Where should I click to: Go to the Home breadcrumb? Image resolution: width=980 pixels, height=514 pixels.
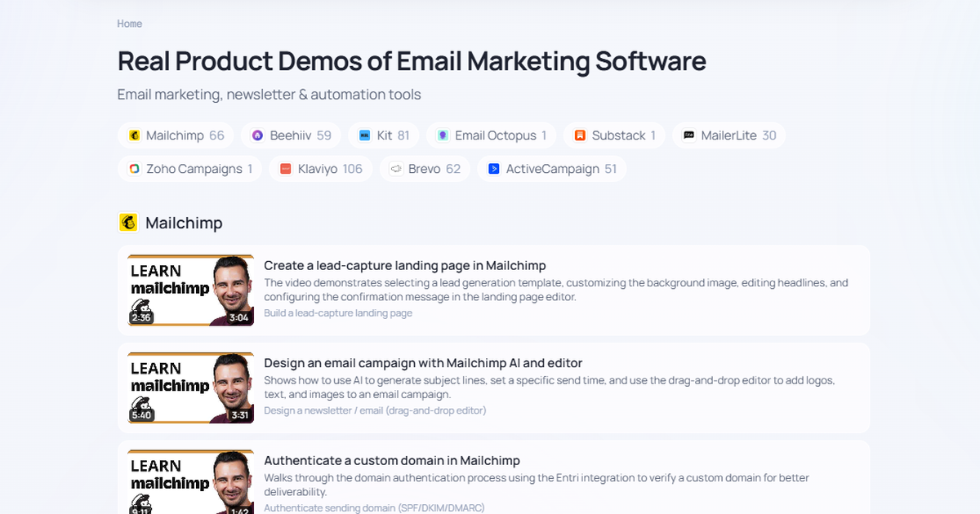[130, 24]
